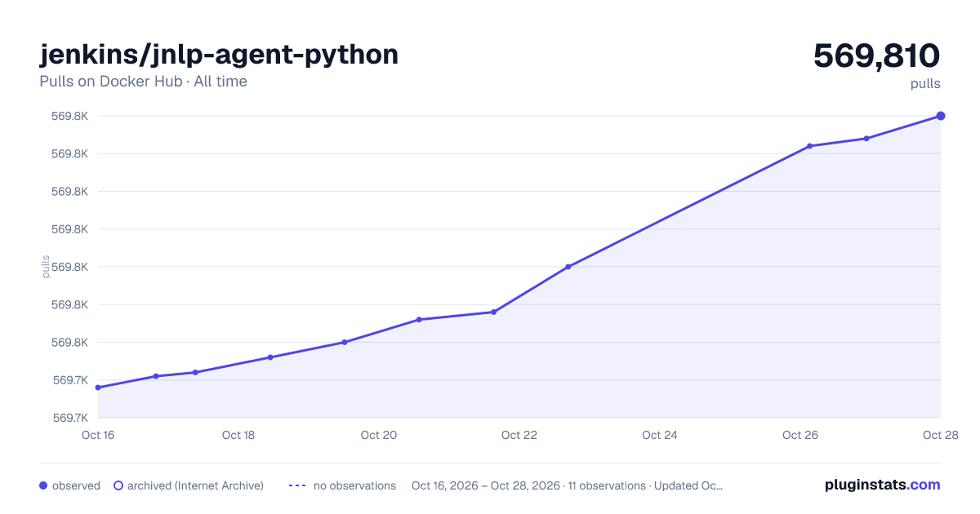Click the final large data point on Oct 28
Image resolution: width=980 pixels, height=514 pixels.
click(941, 116)
